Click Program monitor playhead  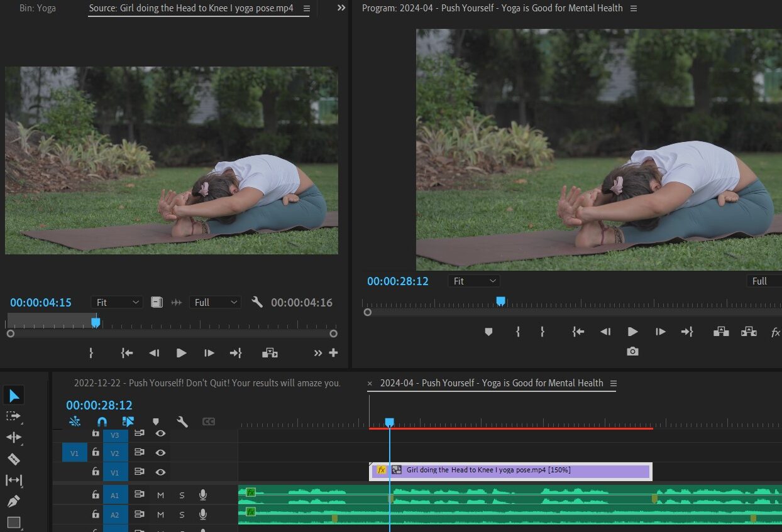click(x=500, y=301)
